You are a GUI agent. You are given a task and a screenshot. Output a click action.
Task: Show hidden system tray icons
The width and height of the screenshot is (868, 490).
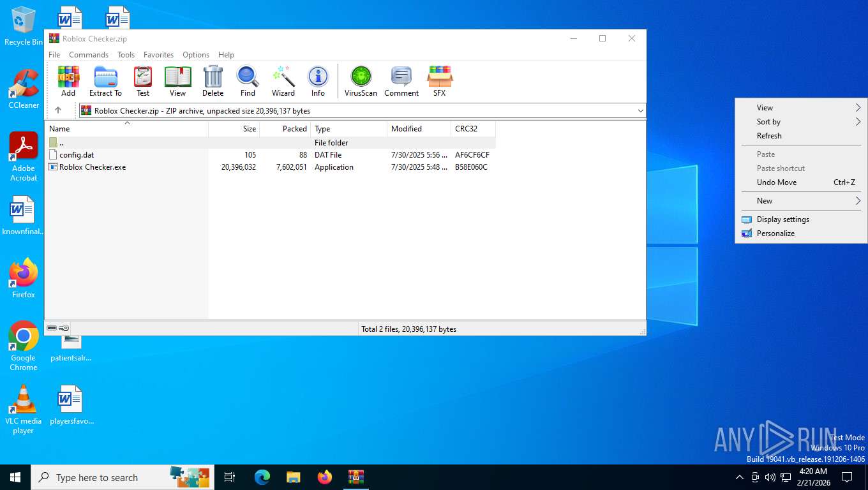pos(740,477)
